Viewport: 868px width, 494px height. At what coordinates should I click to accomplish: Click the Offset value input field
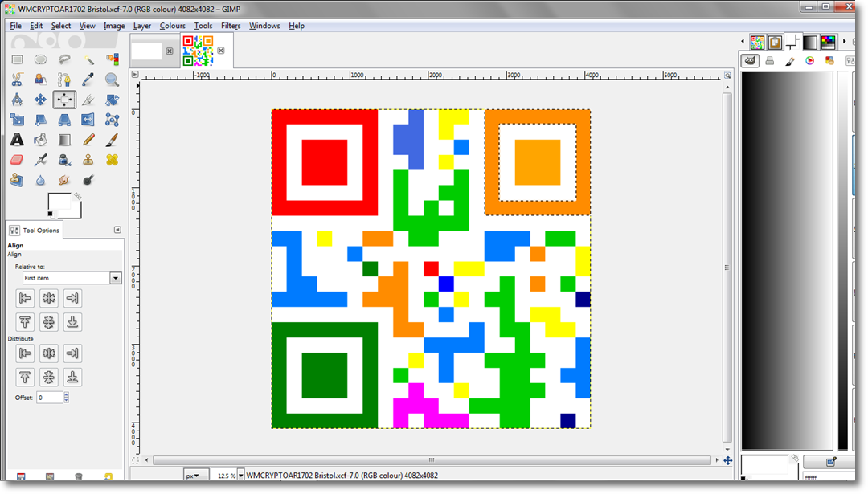[50, 397]
